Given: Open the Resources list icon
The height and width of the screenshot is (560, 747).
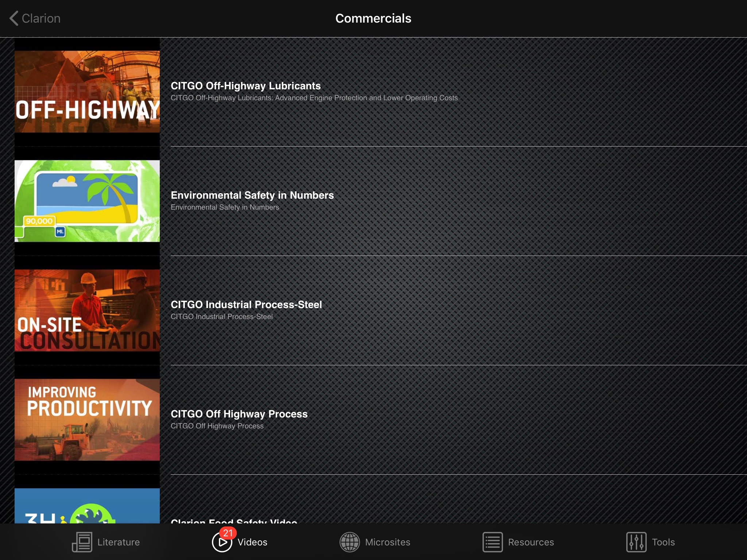Looking at the screenshot, I should [493, 542].
